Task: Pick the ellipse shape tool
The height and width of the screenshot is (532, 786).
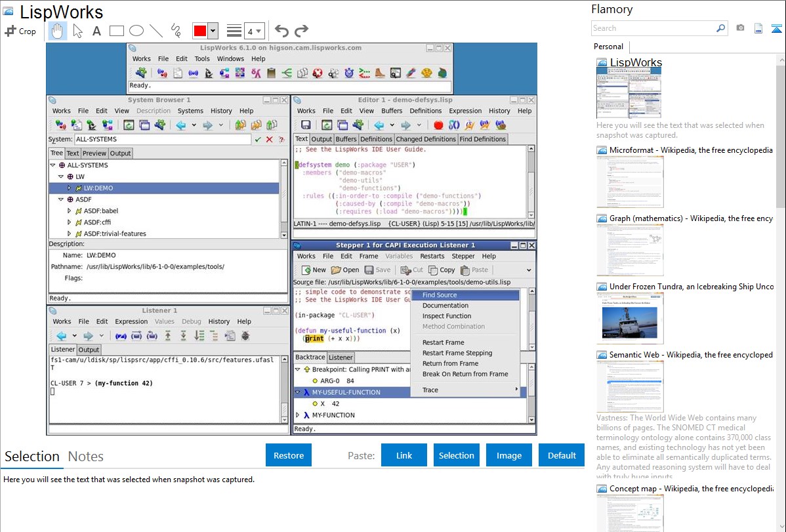Action: click(x=136, y=31)
